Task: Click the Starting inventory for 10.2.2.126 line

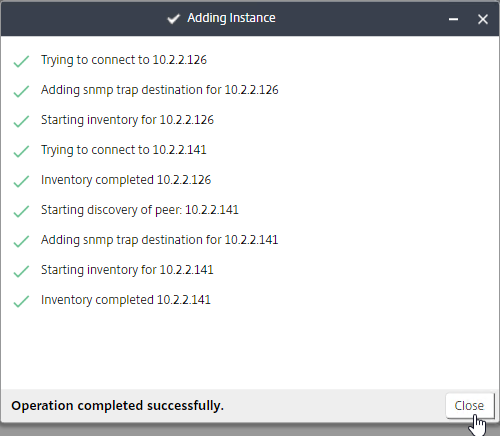Action: coord(127,120)
